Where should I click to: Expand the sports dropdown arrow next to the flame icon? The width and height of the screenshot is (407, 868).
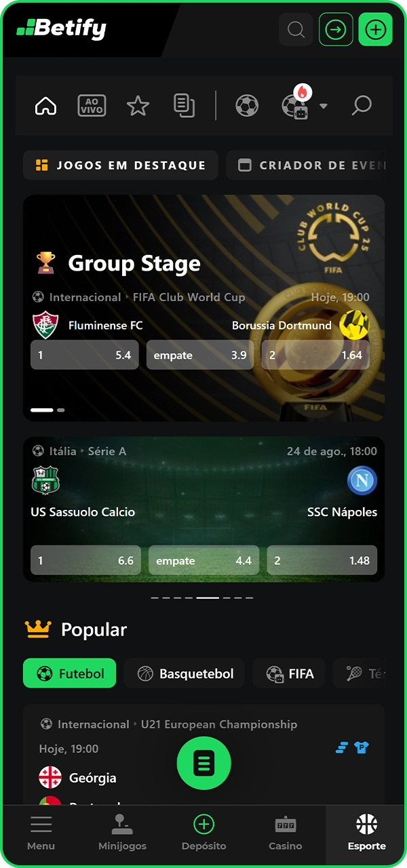pos(324,106)
